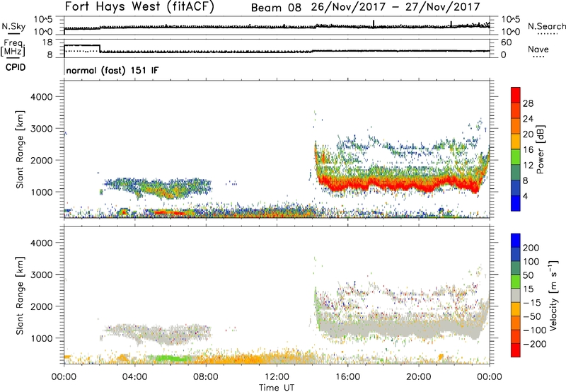Click the '12:00' time axis tick label
The height and width of the screenshot is (392, 566).
click(277, 377)
